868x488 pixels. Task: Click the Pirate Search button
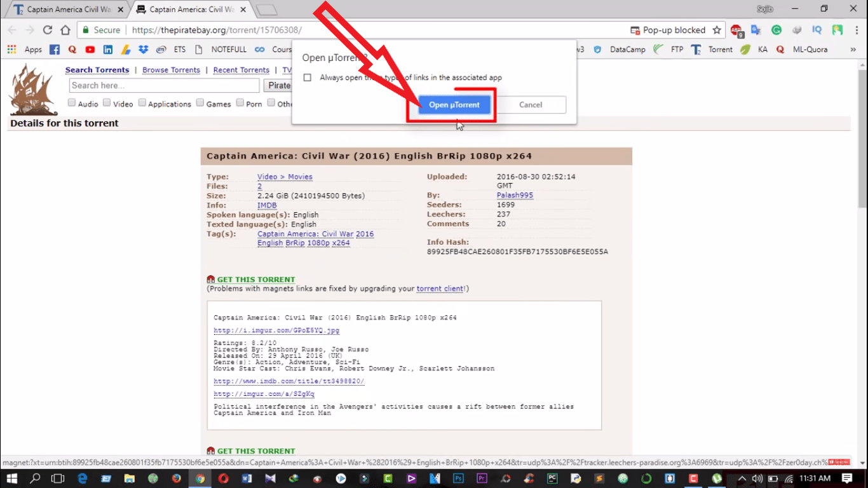point(278,85)
